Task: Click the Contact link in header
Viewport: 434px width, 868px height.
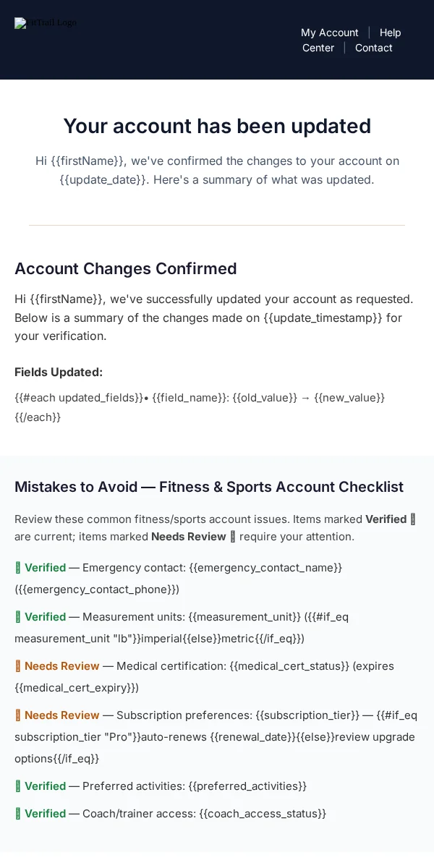Action: click(x=374, y=48)
